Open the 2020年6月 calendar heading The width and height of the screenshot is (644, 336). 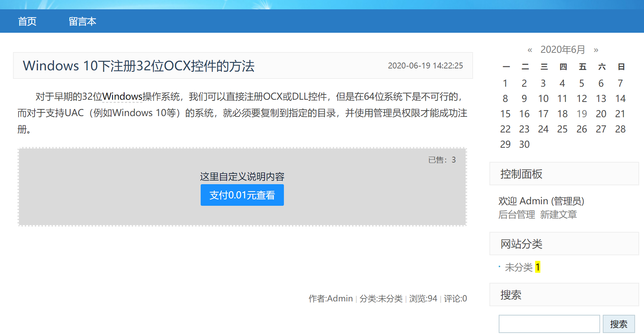(563, 49)
